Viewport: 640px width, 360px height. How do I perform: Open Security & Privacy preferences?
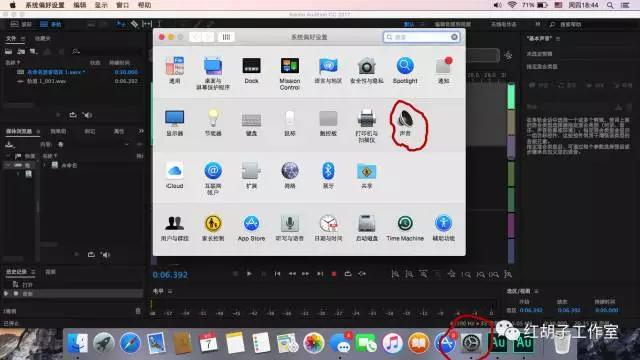[x=367, y=70]
